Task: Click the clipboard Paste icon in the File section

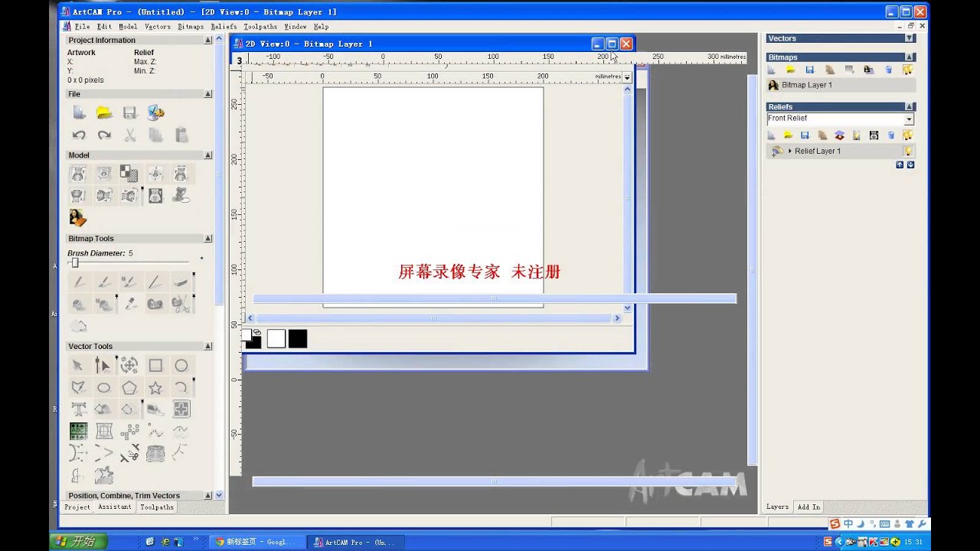Action: [181, 135]
